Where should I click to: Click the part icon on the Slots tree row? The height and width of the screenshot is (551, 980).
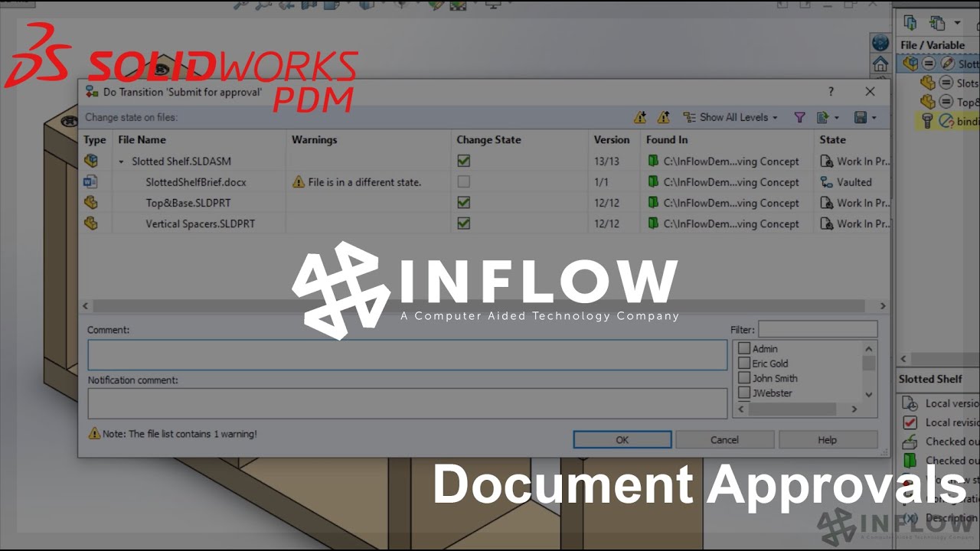pyautogui.click(x=927, y=83)
